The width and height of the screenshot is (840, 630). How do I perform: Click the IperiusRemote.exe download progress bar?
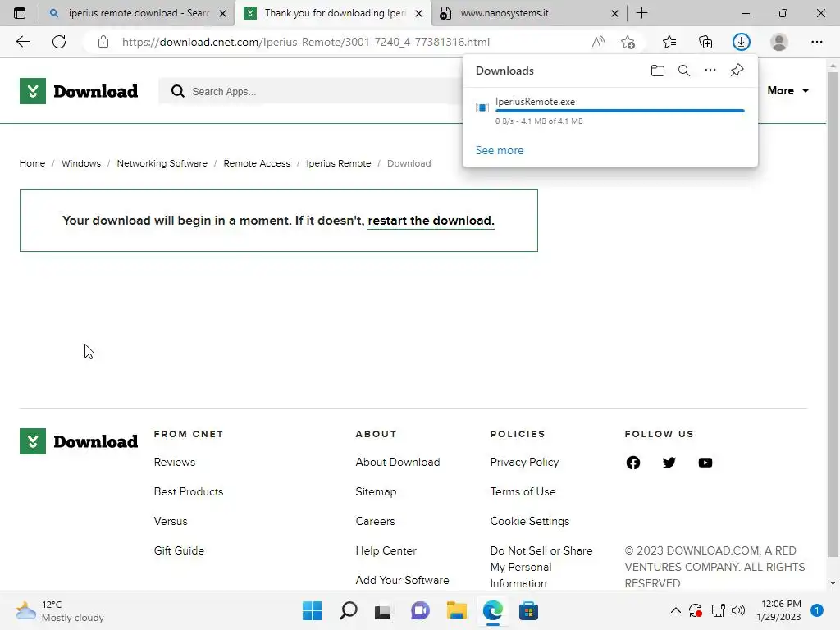tap(620, 111)
